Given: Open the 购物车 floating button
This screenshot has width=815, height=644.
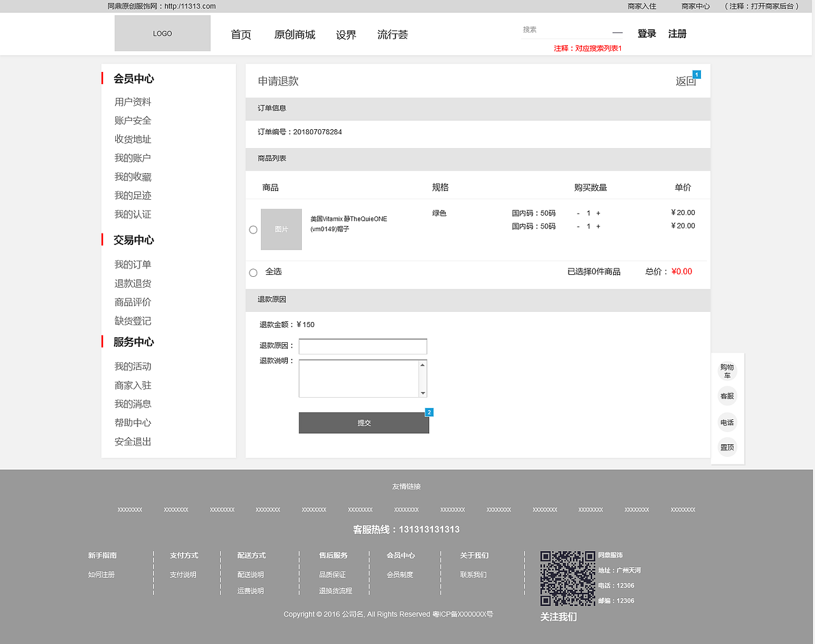Looking at the screenshot, I should [727, 371].
